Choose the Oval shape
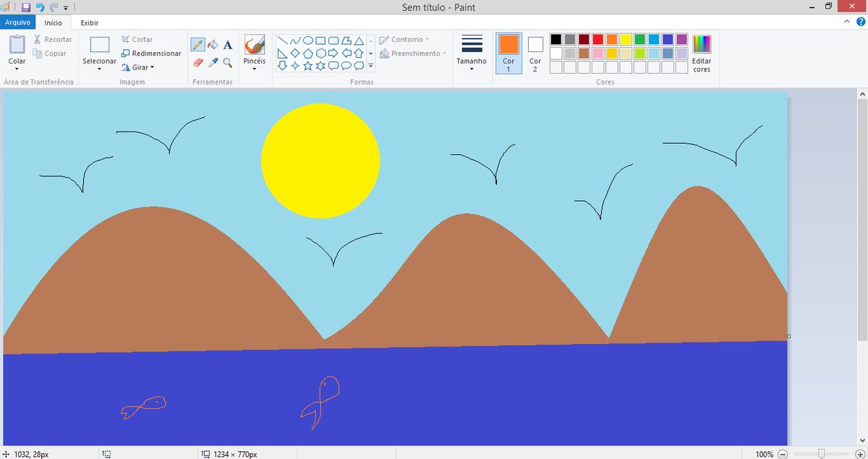868x459 pixels. [x=308, y=40]
